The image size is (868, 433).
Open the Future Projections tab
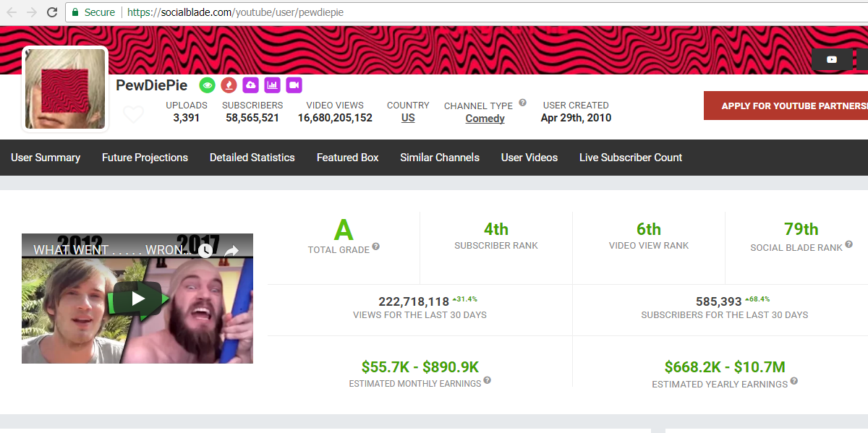(145, 158)
